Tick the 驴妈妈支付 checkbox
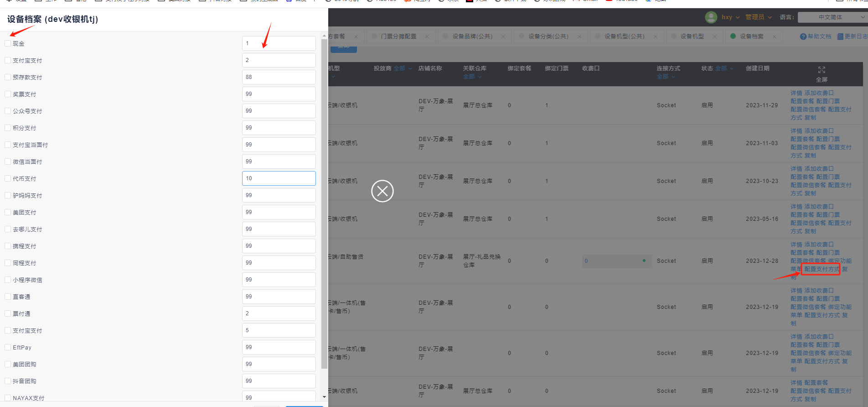The image size is (868, 407). click(8, 195)
